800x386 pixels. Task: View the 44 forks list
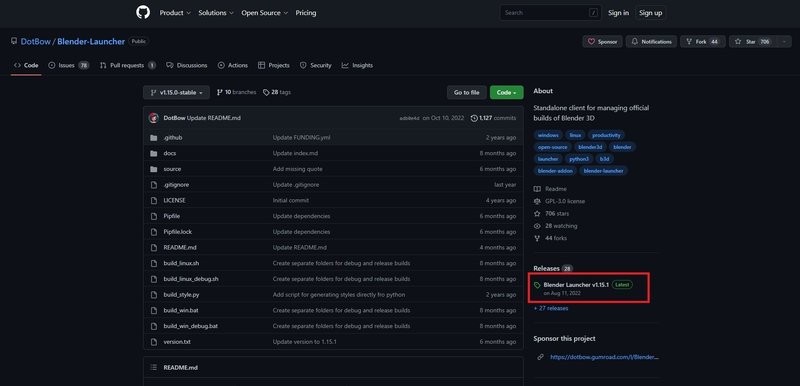coord(550,238)
